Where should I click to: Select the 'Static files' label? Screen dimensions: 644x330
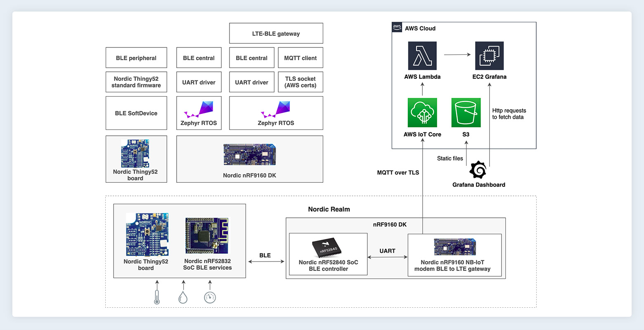point(450,158)
